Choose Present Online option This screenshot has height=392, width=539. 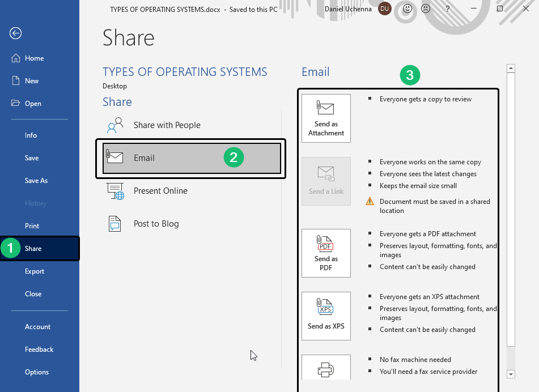[x=160, y=191]
